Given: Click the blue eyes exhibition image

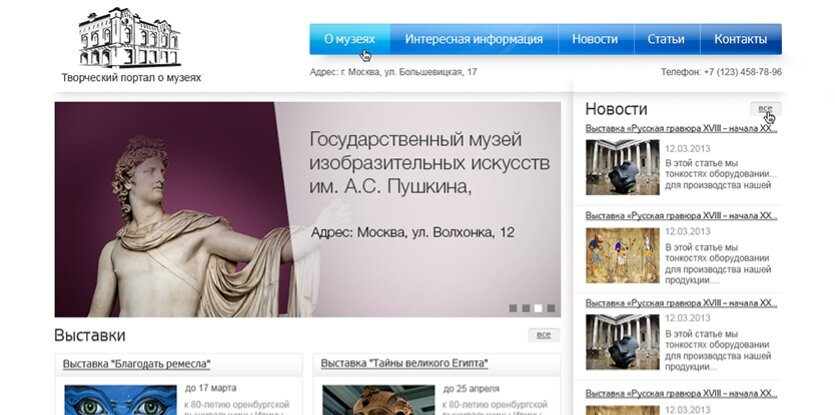Looking at the screenshot, I should coord(120,400).
